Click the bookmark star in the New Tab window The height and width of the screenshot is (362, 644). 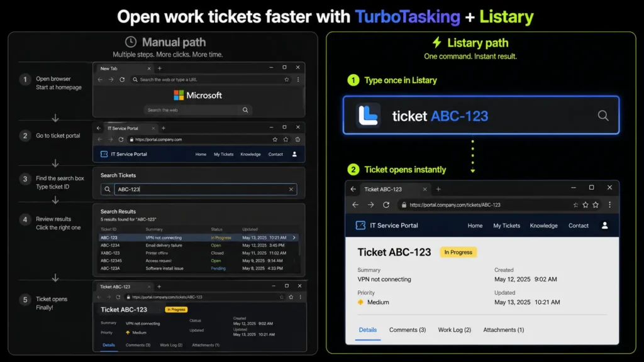point(287,80)
